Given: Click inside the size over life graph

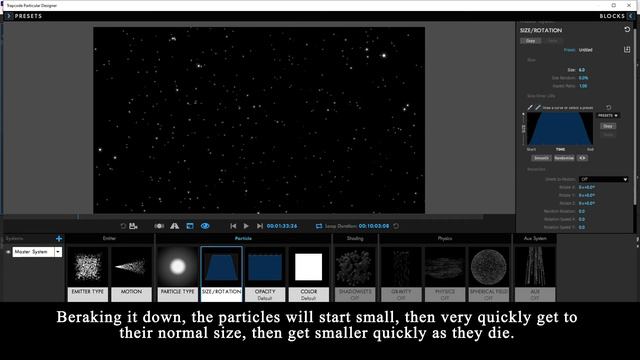Looking at the screenshot, I should [560, 129].
